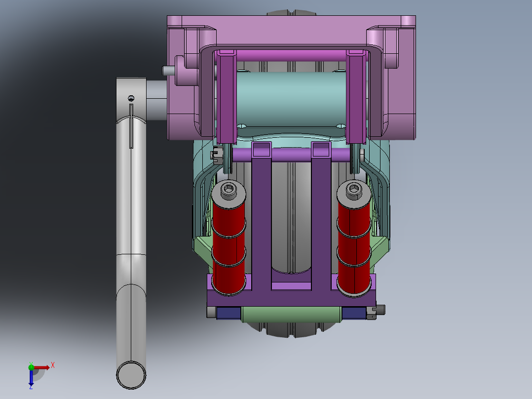532x399 pixels.
Task: Select the left magenta upright bracket
Action: pyautogui.click(x=227, y=97)
